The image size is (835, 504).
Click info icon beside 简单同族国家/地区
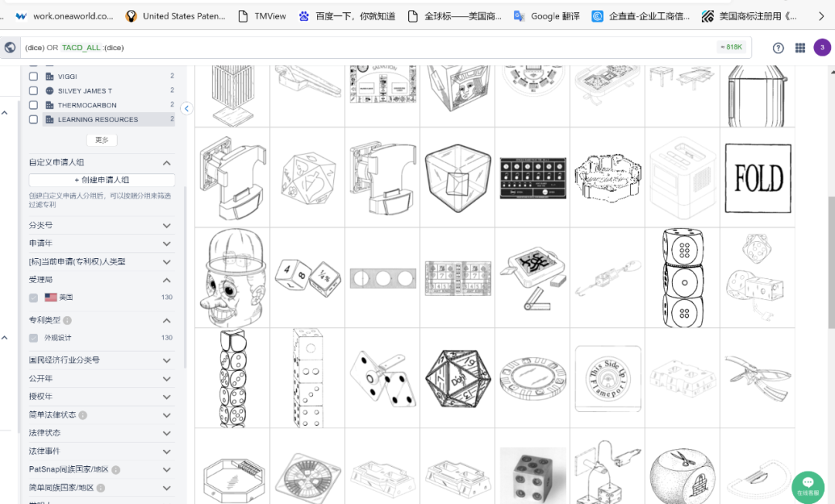pos(101,488)
